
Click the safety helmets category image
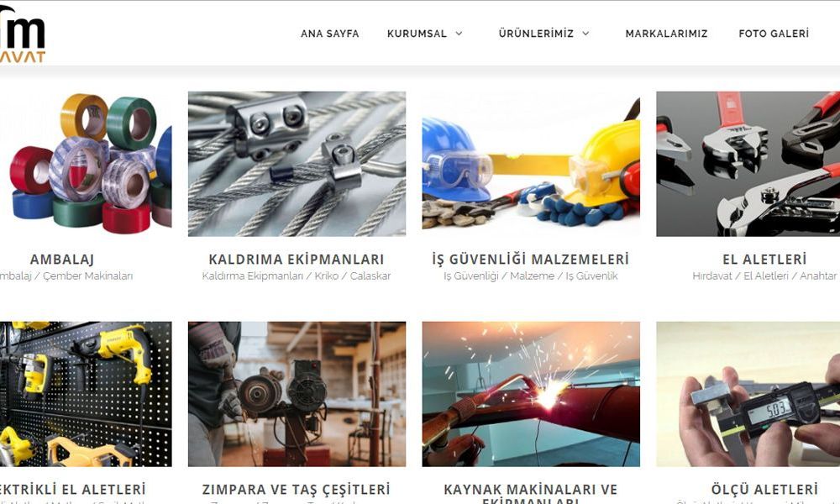pyautogui.click(x=531, y=164)
